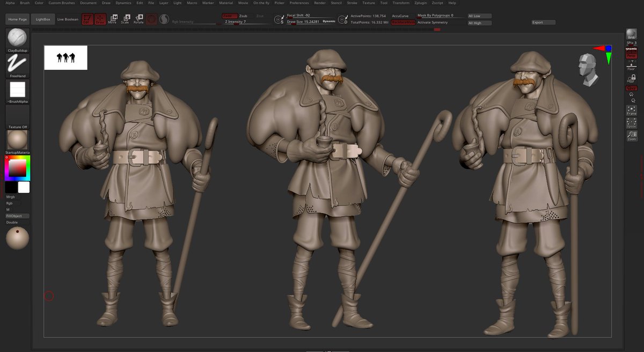Open the Brush menu
This screenshot has width=644, height=352.
click(25, 3)
